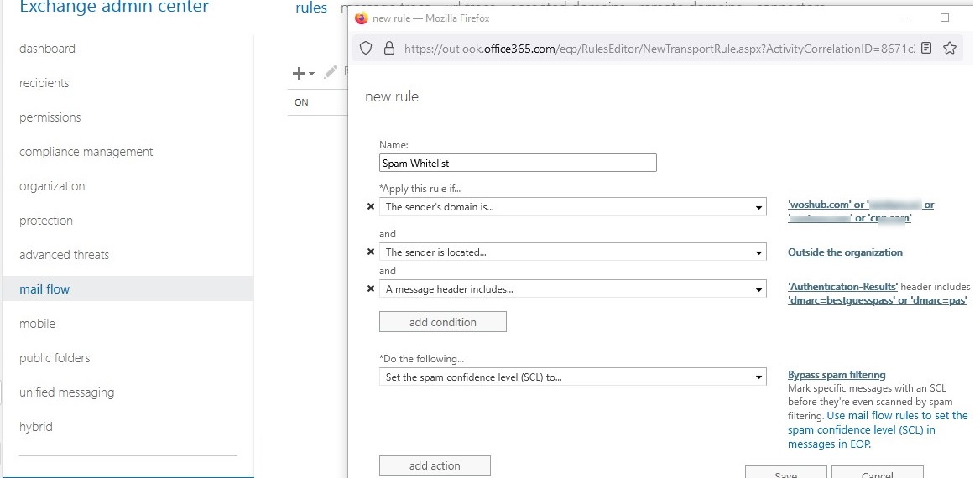Click the Name field containing Spam Whitelist
This screenshot has height=478, width=980.
517,164
